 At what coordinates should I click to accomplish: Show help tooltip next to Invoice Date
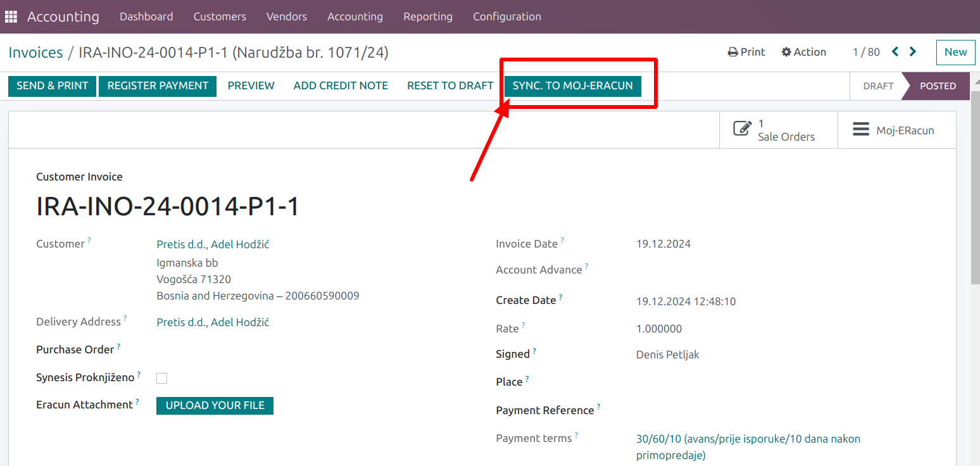562,241
